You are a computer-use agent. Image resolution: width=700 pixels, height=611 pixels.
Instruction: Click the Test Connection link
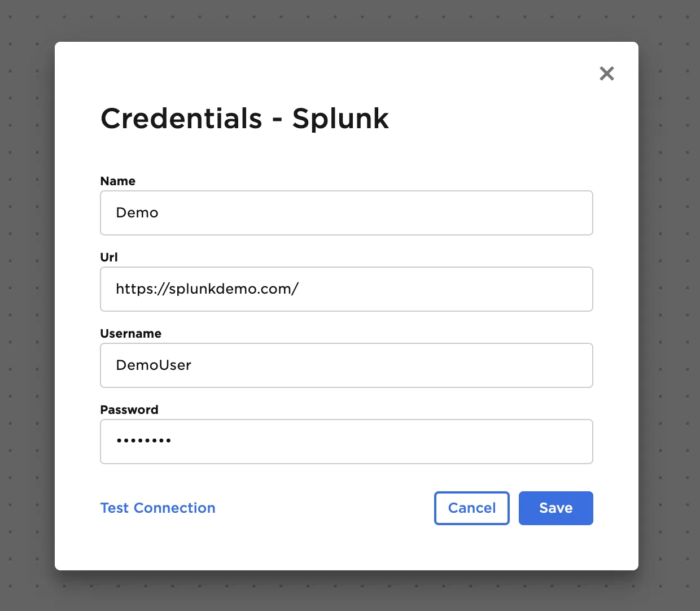pyautogui.click(x=158, y=508)
